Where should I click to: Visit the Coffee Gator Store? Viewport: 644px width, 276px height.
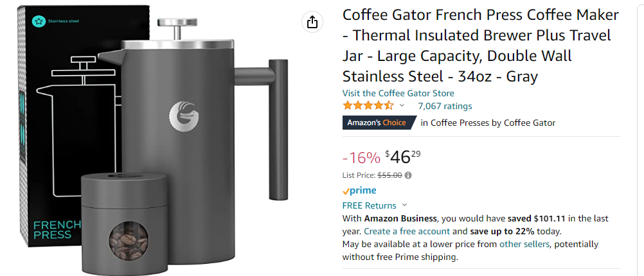398,93
